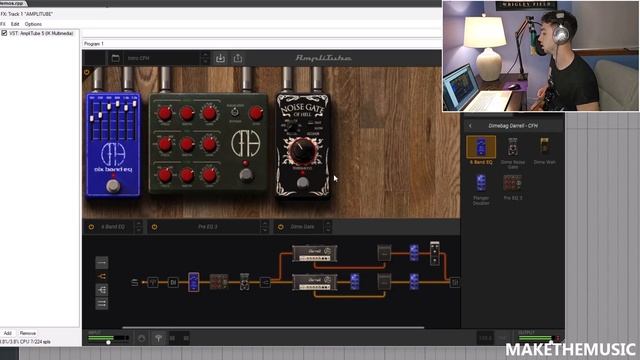Viewport: 640px width, 360px height.
Task: Open Pre EQ 3 slot model stepper
Action: pyautogui.click(x=264, y=227)
